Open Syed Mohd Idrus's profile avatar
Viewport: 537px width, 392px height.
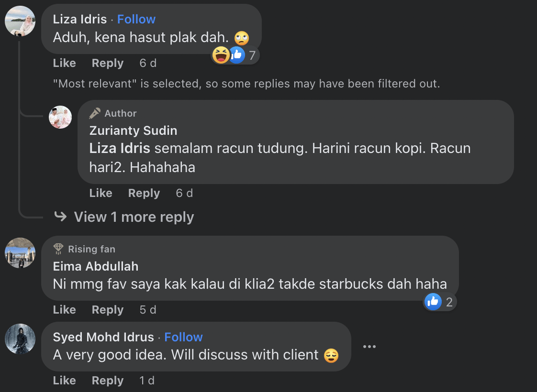pyautogui.click(x=20, y=339)
